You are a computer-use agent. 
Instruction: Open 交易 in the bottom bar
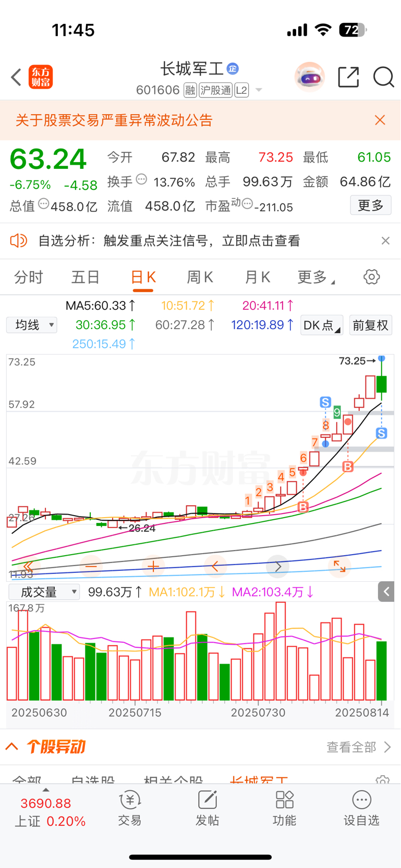(130, 808)
